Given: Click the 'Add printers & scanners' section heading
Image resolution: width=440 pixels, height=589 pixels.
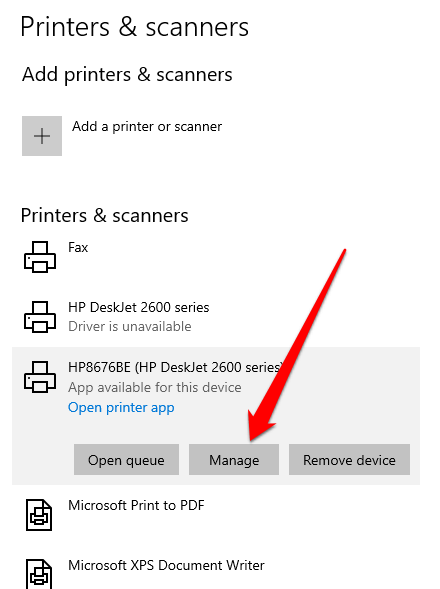Looking at the screenshot, I should [x=127, y=74].
